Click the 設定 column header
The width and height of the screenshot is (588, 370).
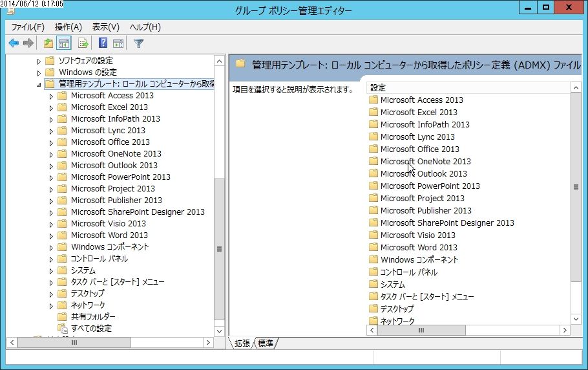point(468,88)
